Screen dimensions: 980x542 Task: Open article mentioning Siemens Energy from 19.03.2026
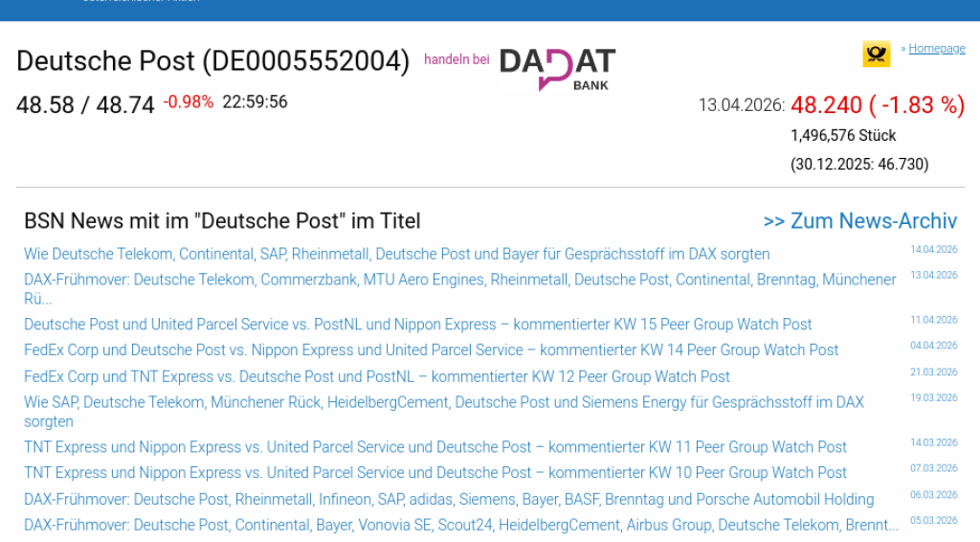click(x=444, y=412)
